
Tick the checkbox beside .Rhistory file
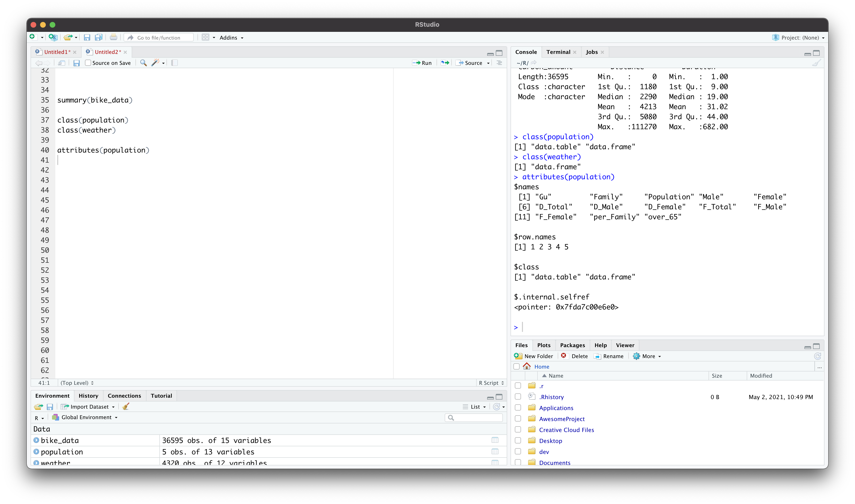tap(518, 397)
